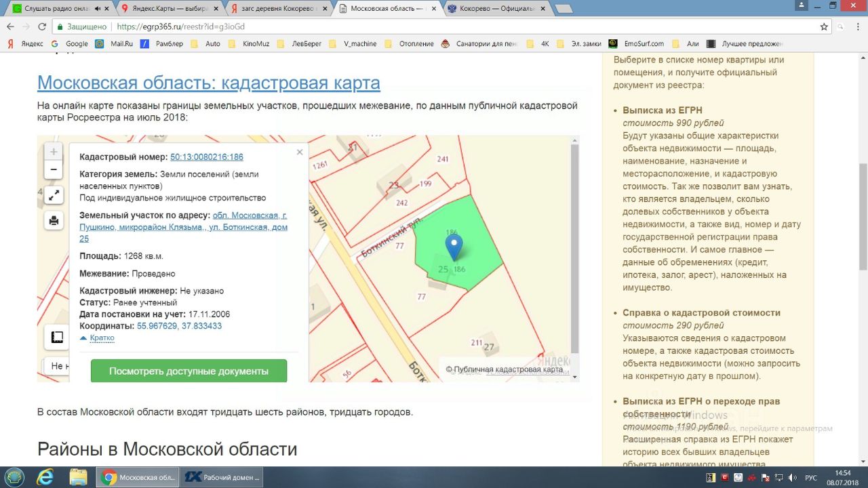This screenshot has height=488, width=868.
Task: Open the Али bookmarks folder
Action: click(686, 43)
